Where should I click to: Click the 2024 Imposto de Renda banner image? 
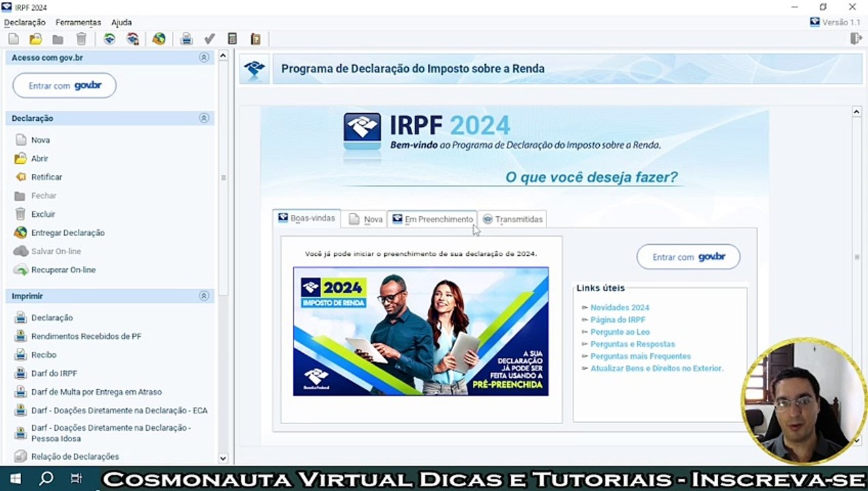[420, 331]
